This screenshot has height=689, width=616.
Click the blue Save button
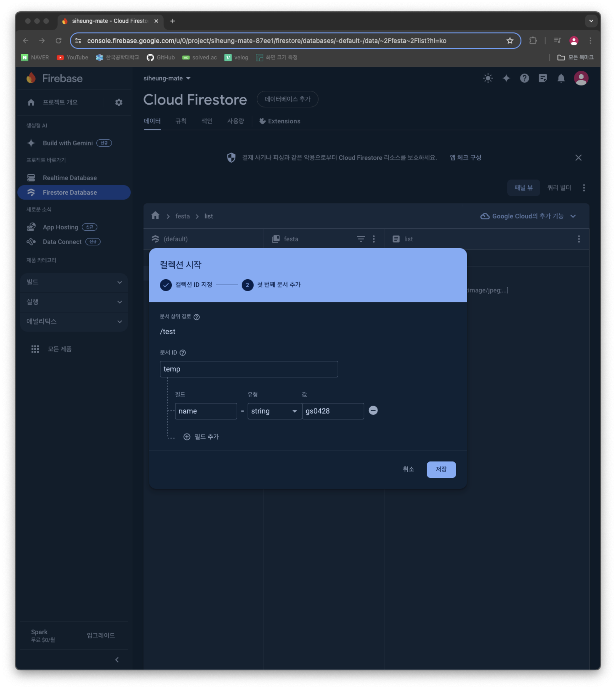point(441,469)
